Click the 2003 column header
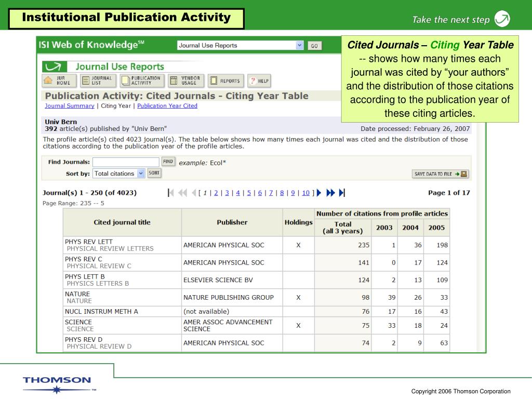Viewport: 532px width, 399px height. tap(384, 228)
